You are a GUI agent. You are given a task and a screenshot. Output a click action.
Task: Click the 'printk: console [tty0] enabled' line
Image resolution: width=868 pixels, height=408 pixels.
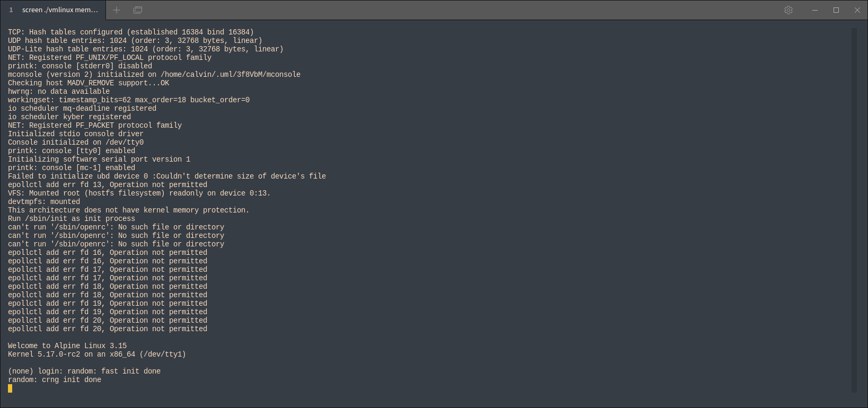pos(72,150)
